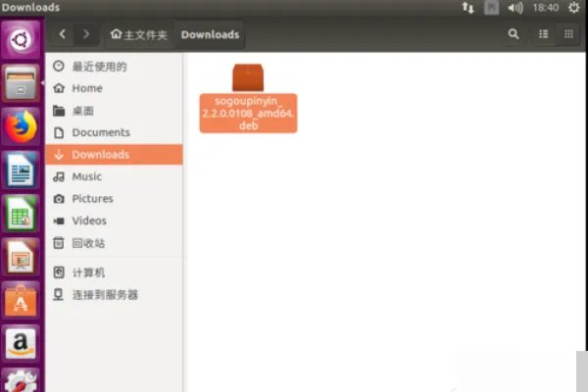Open Music in the sidebar
This screenshot has height=392, width=588.
point(114,176)
